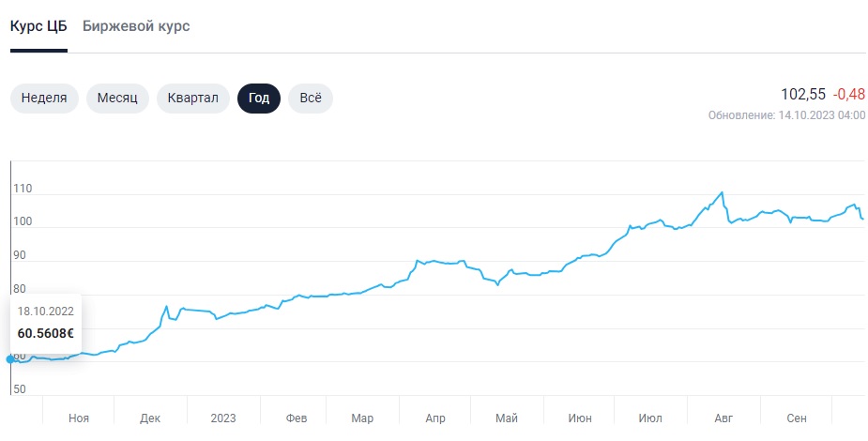Click the active Год period button
Screen dimensions: 868x441
point(259,98)
